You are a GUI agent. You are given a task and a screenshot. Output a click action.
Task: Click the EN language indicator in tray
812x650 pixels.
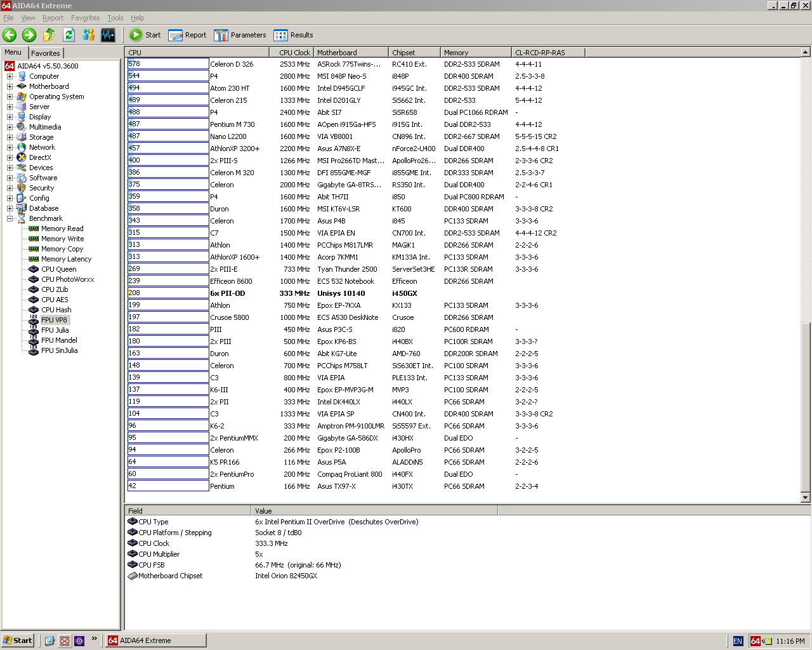click(738, 641)
